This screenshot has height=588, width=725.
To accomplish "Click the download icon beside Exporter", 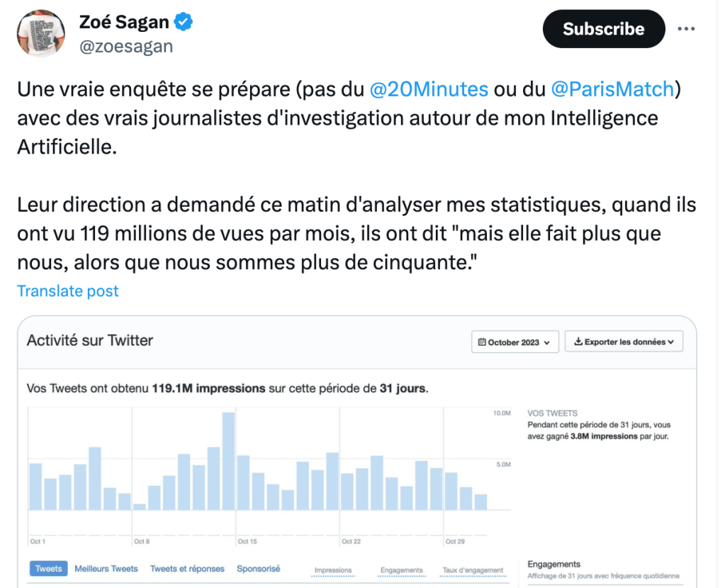I will (578, 341).
